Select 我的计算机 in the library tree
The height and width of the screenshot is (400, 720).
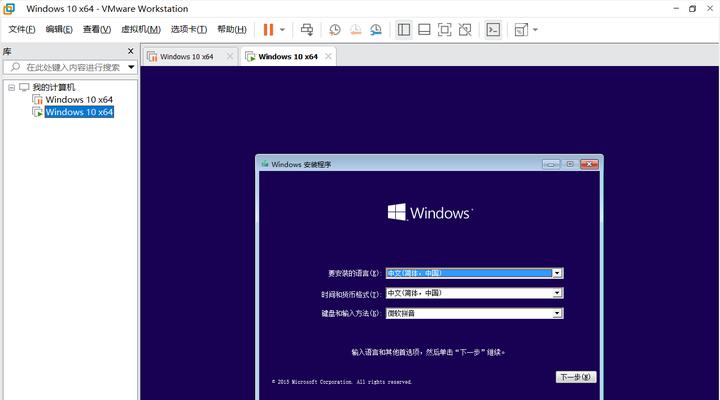click(54, 87)
